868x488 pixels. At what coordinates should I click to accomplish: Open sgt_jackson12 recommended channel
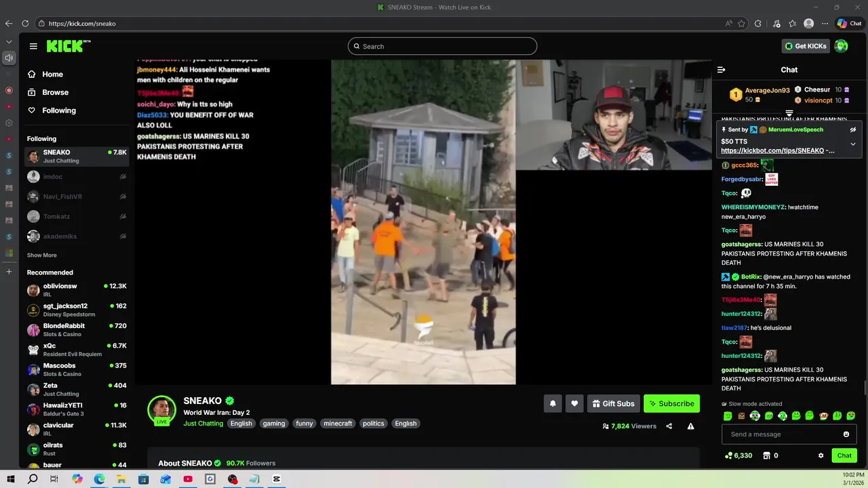pyautogui.click(x=77, y=310)
